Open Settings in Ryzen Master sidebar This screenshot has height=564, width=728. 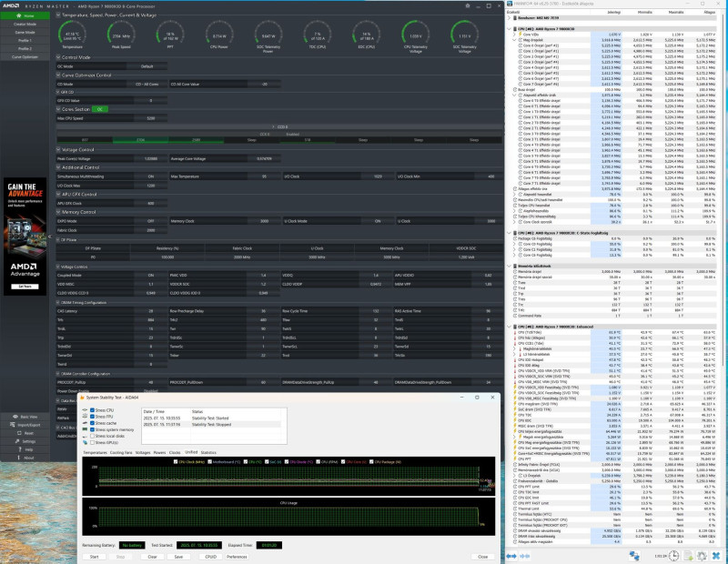click(25, 441)
